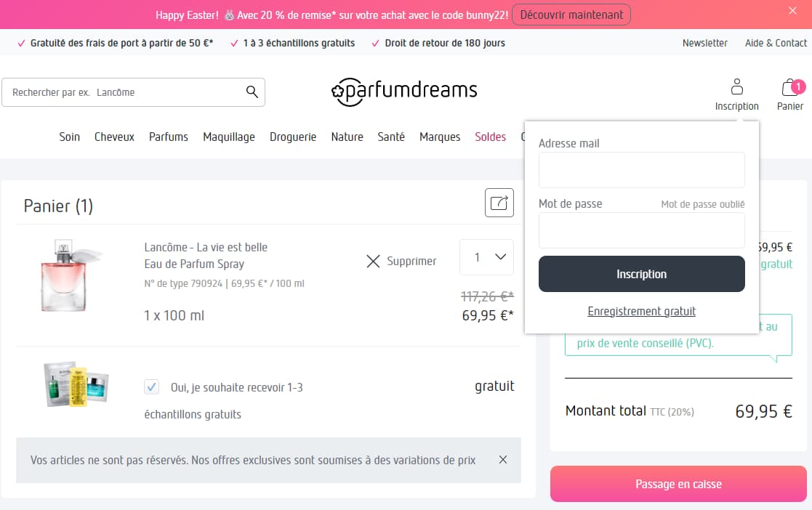
Task: Dismiss the articles not reserved notice
Action: tap(503, 460)
